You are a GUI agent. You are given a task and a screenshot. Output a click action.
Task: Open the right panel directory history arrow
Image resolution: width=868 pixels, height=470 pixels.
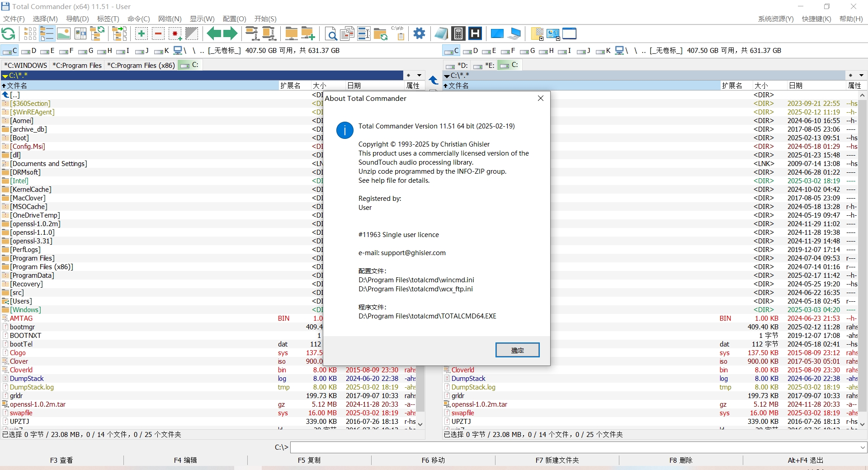pos(861,76)
